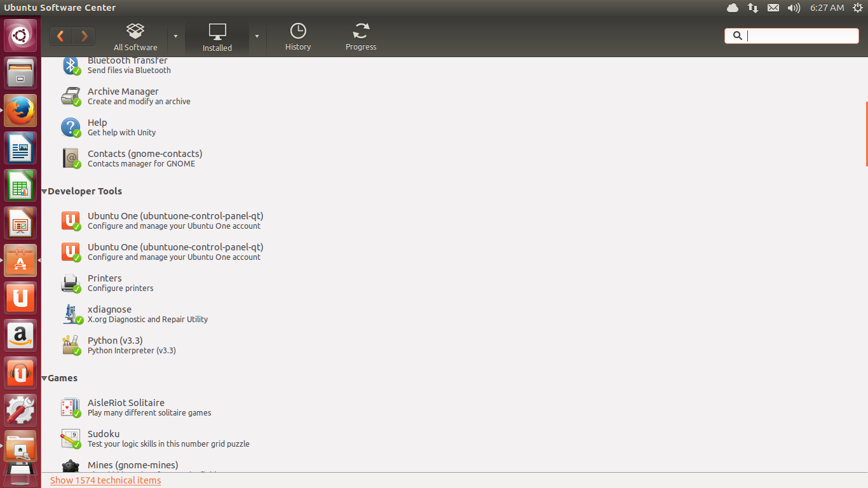Image resolution: width=868 pixels, height=488 pixels.
Task: Select the Python (v3.3) package icon
Action: coord(71,345)
